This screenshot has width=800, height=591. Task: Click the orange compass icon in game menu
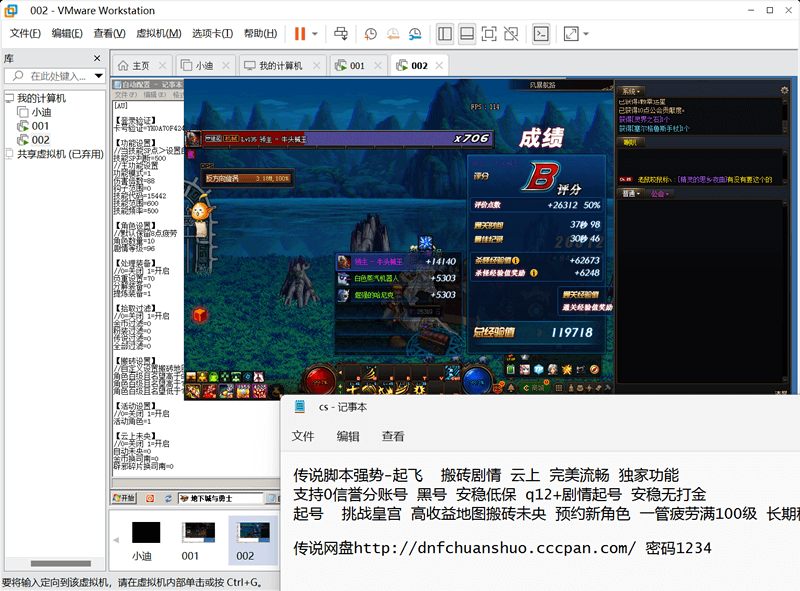594,369
